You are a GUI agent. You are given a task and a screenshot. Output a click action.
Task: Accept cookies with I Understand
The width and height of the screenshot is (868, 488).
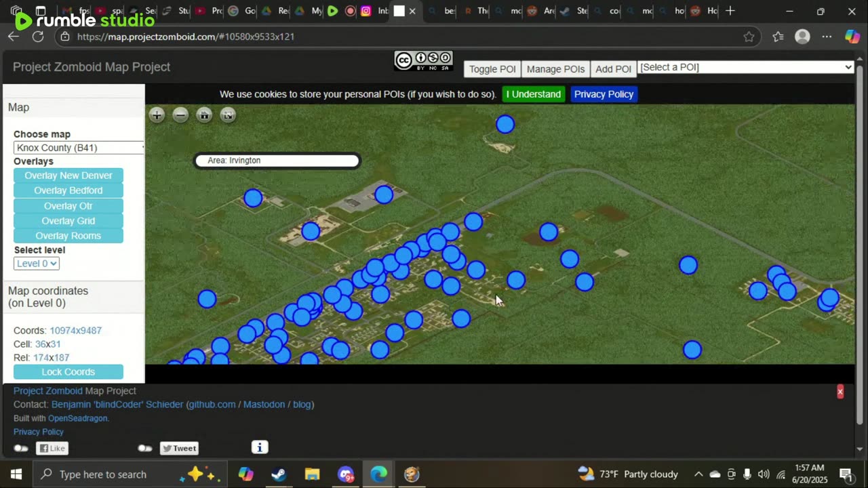[x=534, y=94]
